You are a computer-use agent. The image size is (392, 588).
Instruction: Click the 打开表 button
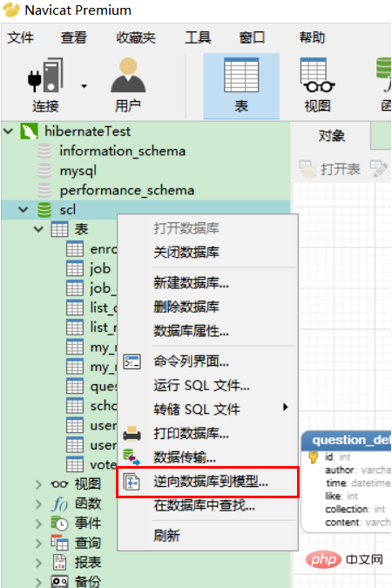(330, 169)
